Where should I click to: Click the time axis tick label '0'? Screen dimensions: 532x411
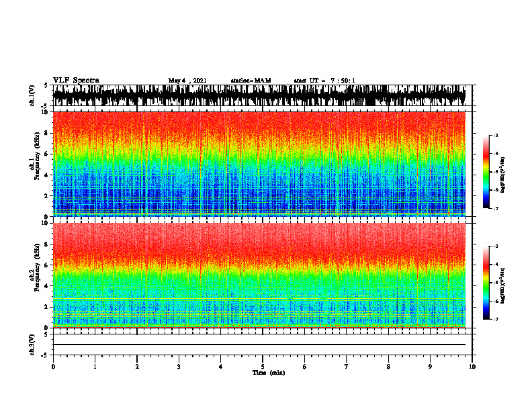coord(53,367)
